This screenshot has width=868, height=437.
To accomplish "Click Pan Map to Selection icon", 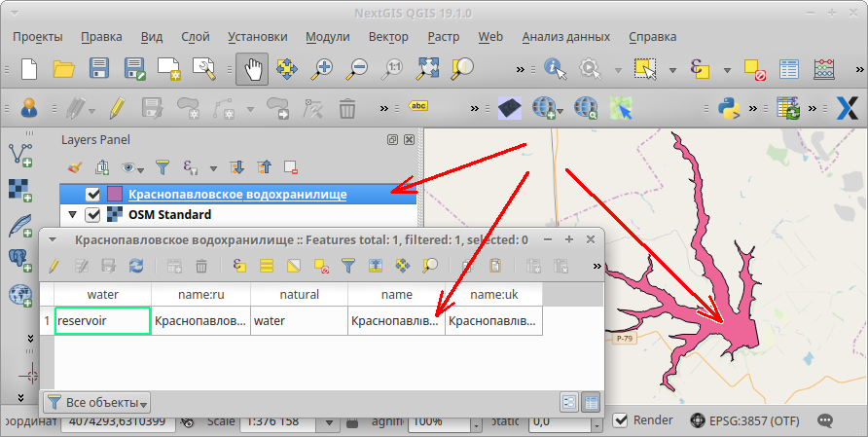I will (287, 69).
